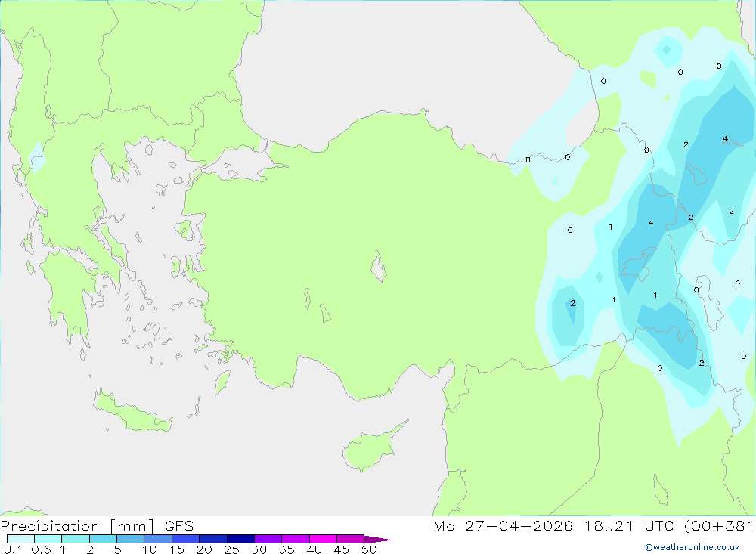Click the 0.5–1 mm legend color swatch

click(x=48, y=539)
